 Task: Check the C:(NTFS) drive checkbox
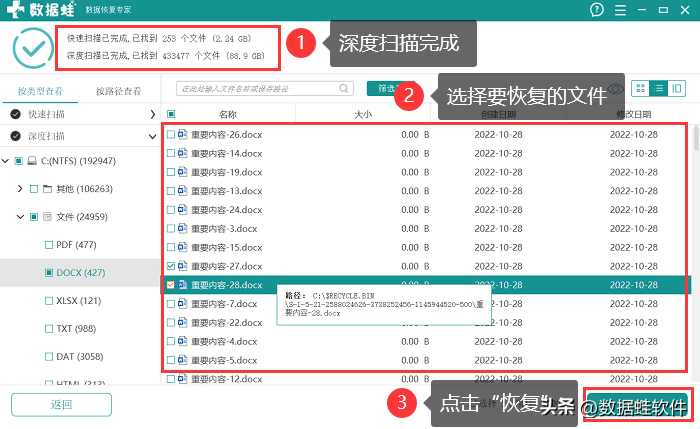[19, 161]
